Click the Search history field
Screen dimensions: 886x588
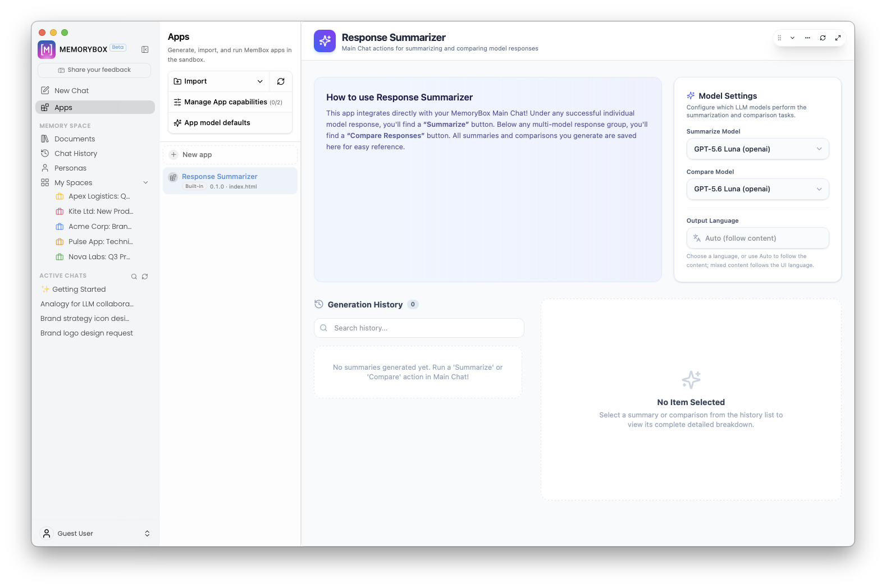coord(419,328)
